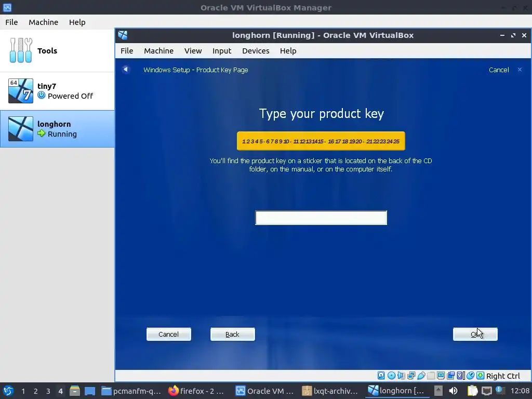Switch to the pcmanfm-qt taskbar entry
The image size is (532, 399).
tap(131, 391)
